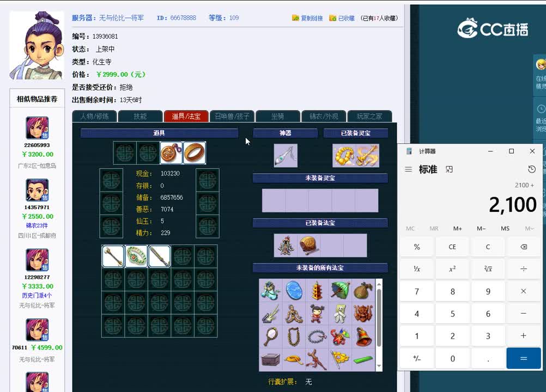Click the calculator percent button
This screenshot has width=546, height=392.
click(417, 247)
